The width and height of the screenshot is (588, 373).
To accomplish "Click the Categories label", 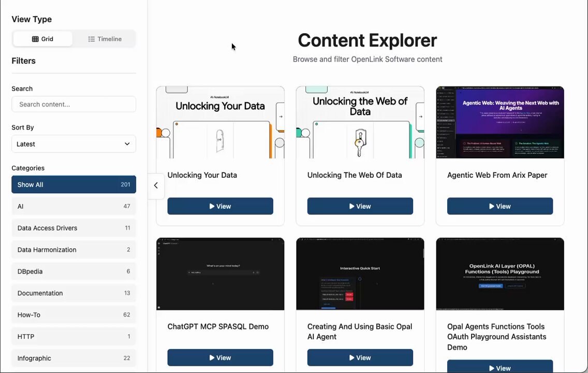I will pyautogui.click(x=28, y=168).
